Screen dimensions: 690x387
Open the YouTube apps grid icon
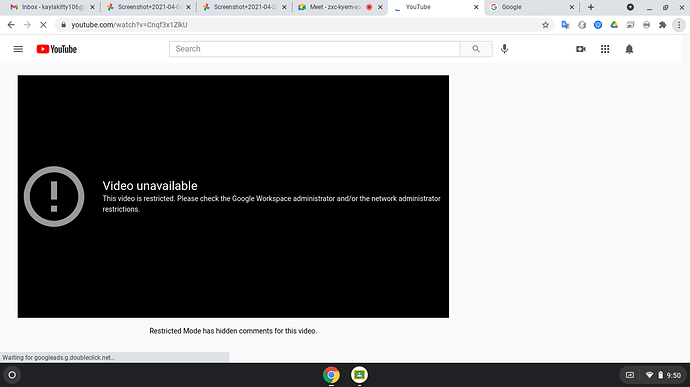pos(605,49)
